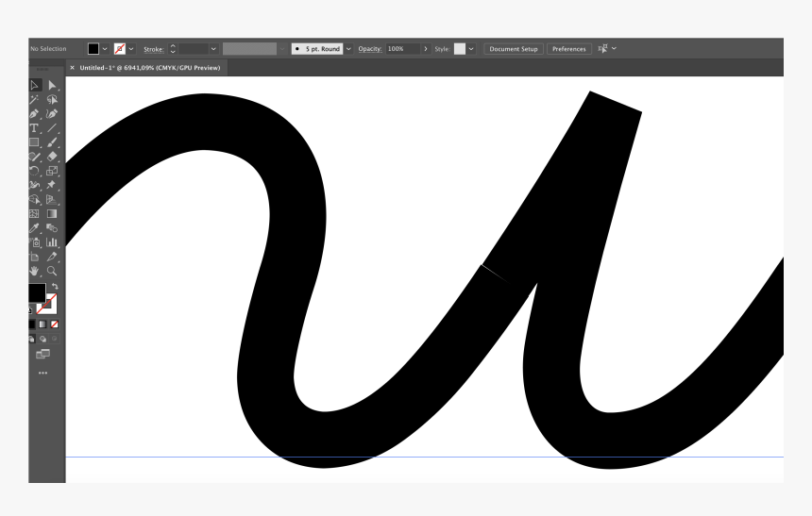Open stroke weight dropdown

(x=213, y=49)
